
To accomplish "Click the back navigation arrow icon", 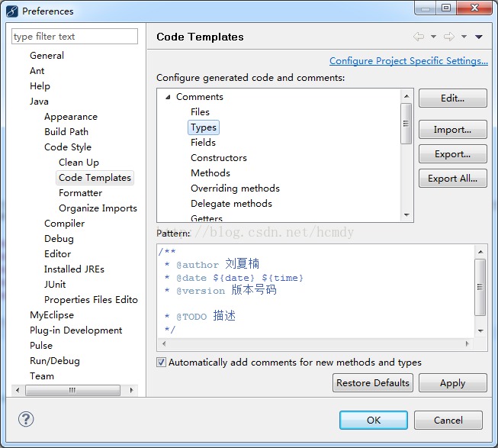I will pyautogui.click(x=419, y=37).
